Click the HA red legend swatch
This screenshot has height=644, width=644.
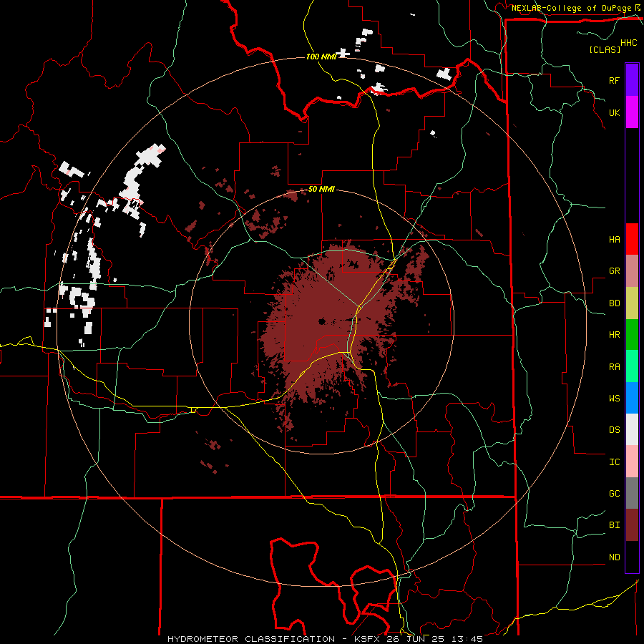632,239
